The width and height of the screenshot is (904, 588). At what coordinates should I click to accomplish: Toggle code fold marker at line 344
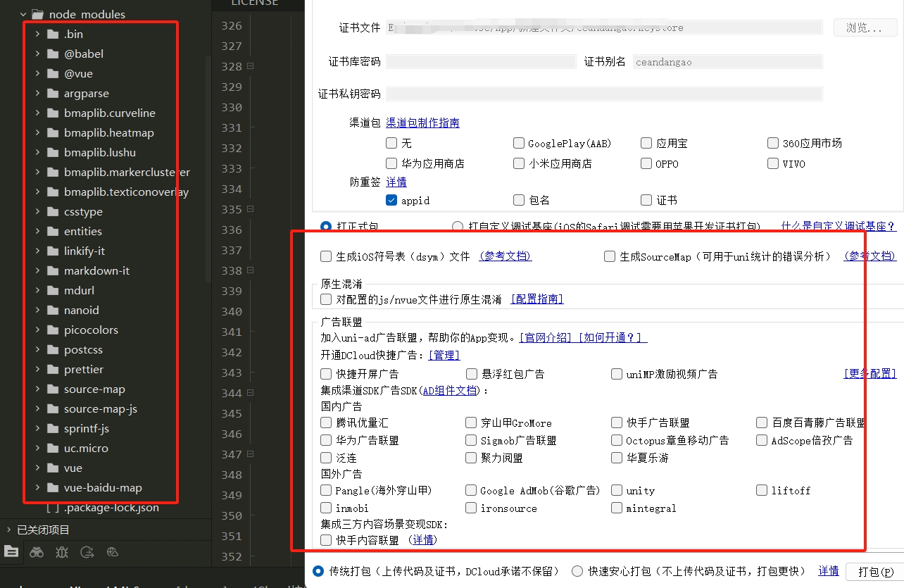tap(250, 393)
